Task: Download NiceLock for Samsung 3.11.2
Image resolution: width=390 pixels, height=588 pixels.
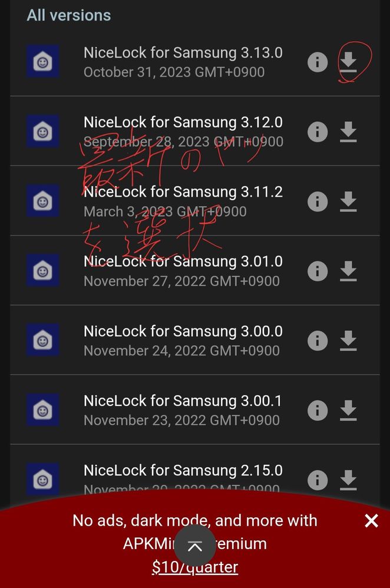Action: tap(348, 201)
